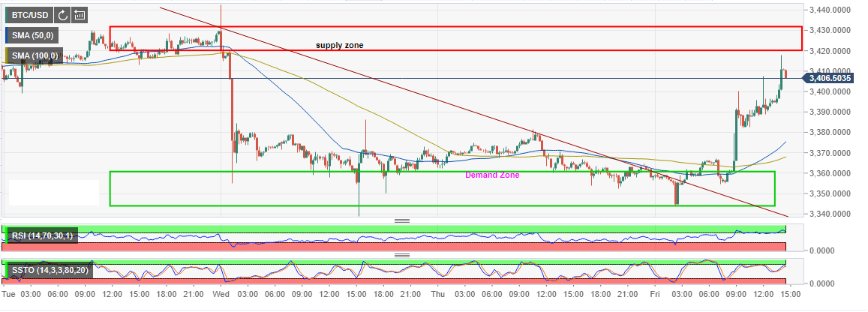
Task: Click the green color marker beside BTC/USD
Action: 5,14
